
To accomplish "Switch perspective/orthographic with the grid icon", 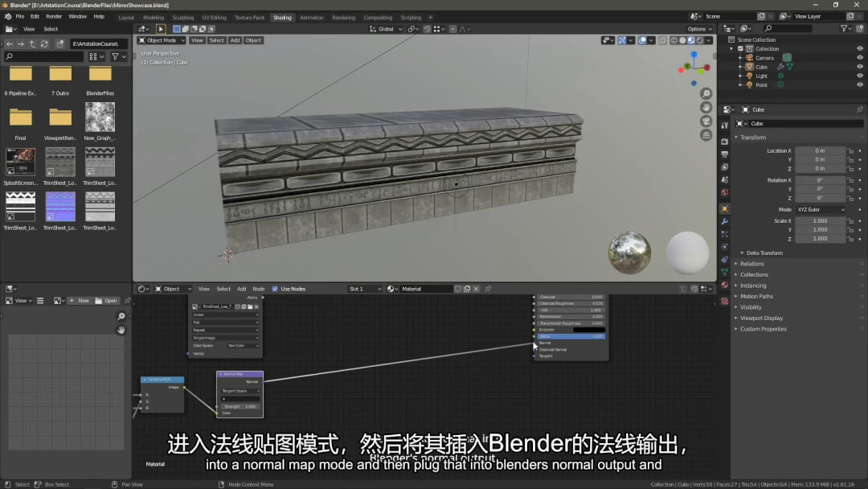I will coord(706,135).
